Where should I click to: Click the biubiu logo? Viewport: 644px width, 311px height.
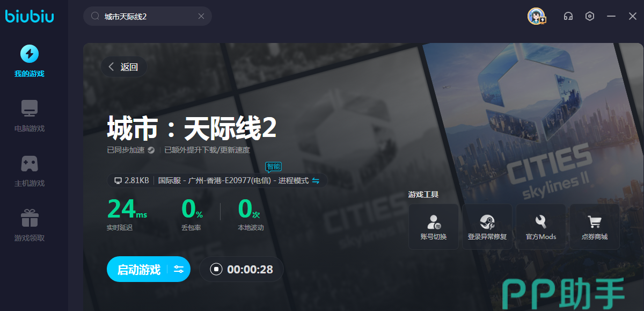[30, 16]
